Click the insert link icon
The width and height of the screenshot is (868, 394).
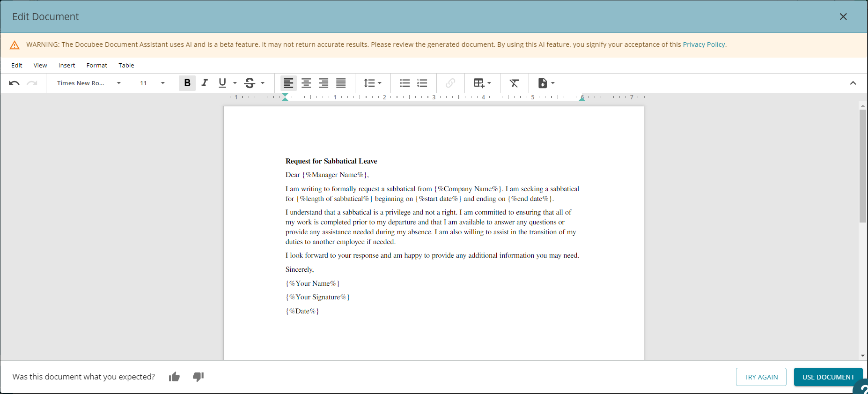click(450, 83)
